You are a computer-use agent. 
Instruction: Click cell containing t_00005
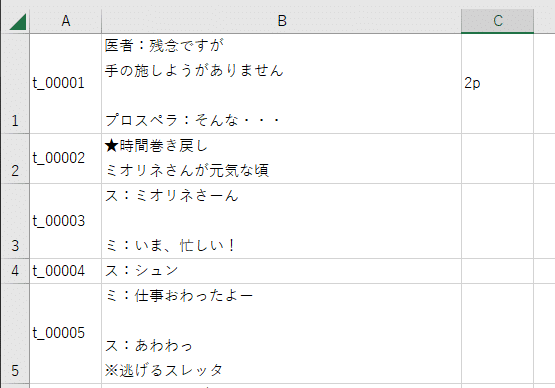[x=65, y=333]
